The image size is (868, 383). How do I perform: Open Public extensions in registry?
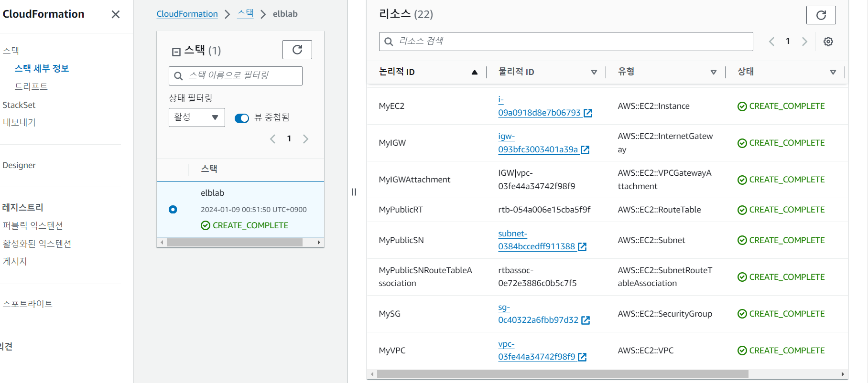pyautogui.click(x=33, y=225)
